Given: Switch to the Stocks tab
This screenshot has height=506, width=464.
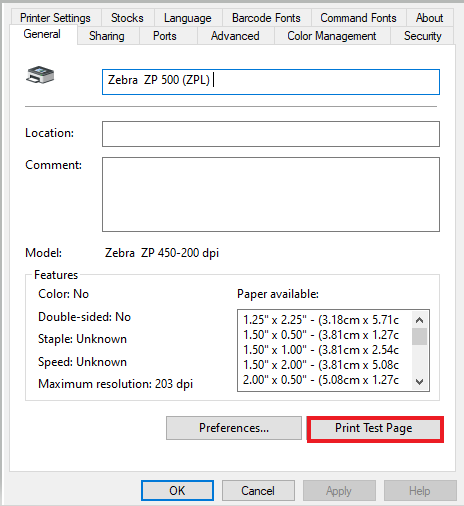Looking at the screenshot, I should click(127, 18).
